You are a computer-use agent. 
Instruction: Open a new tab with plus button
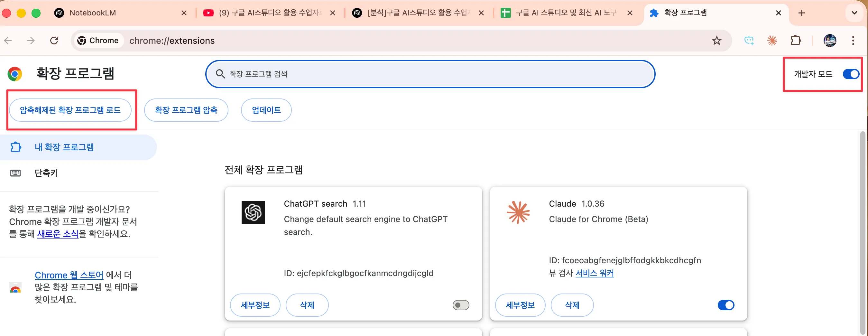802,13
